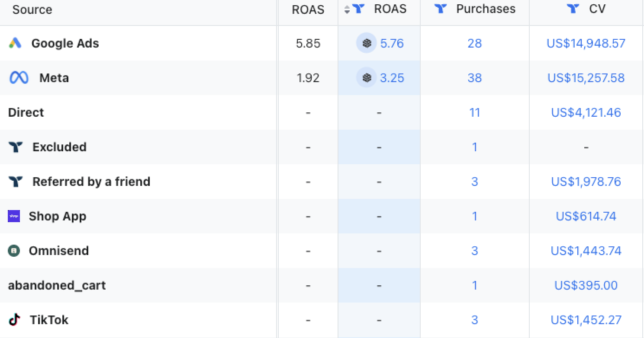Click the Omnisend green icon

click(14, 251)
